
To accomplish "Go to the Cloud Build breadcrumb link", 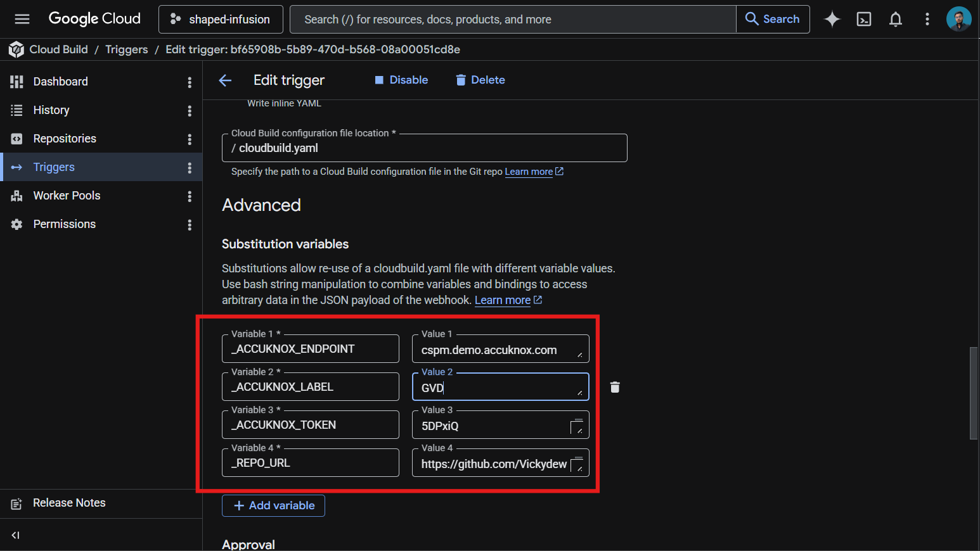I will (59, 49).
